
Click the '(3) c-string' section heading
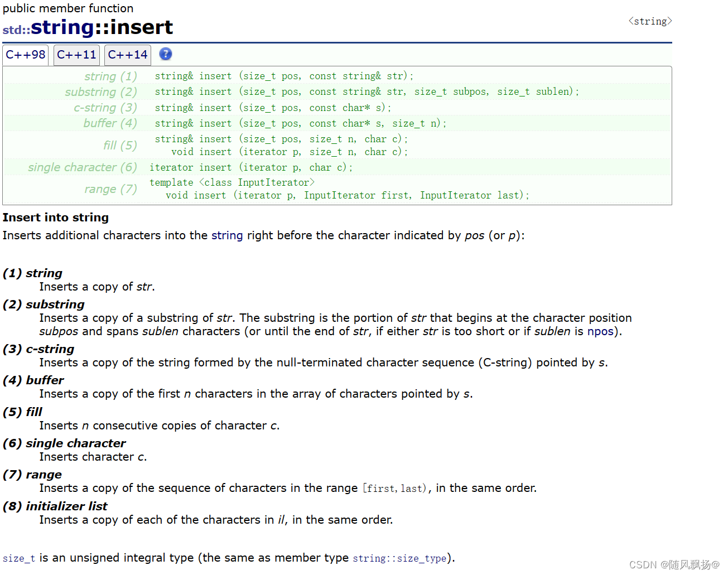coord(38,349)
